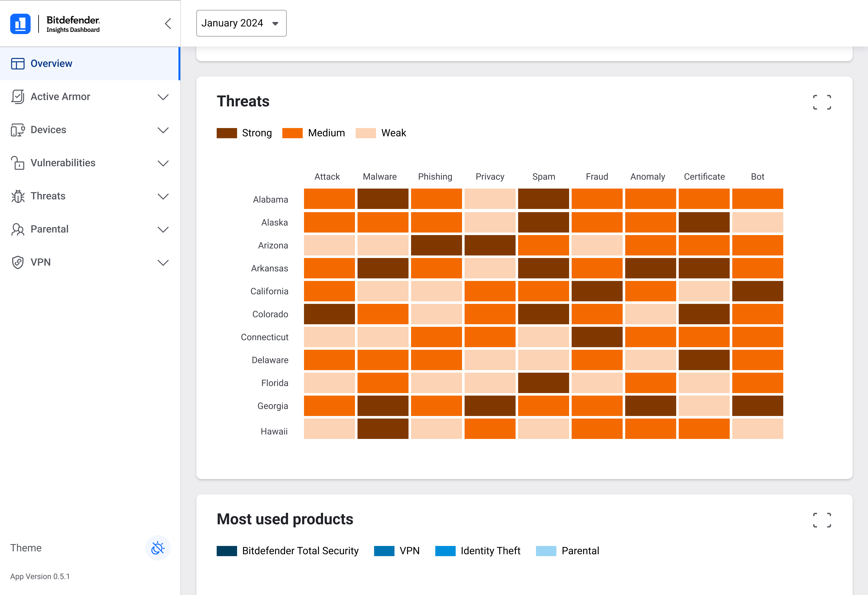The height and width of the screenshot is (595, 868).
Task: Click California Bot heatmap cell
Action: point(758,291)
